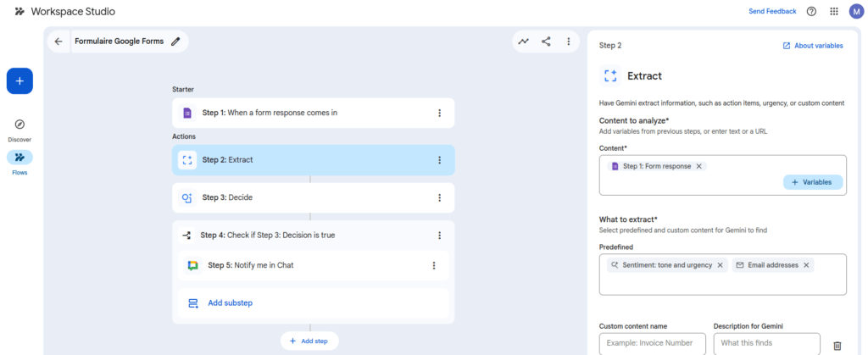The image size is (868, 355).
Task: Remove the Step 1: Form response chip
Action: coord(698,166)
